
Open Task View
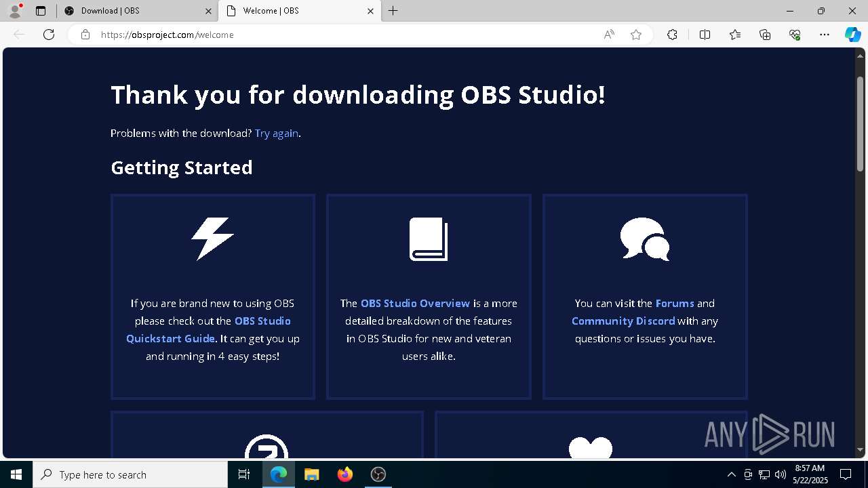click(x=244, y=474)
